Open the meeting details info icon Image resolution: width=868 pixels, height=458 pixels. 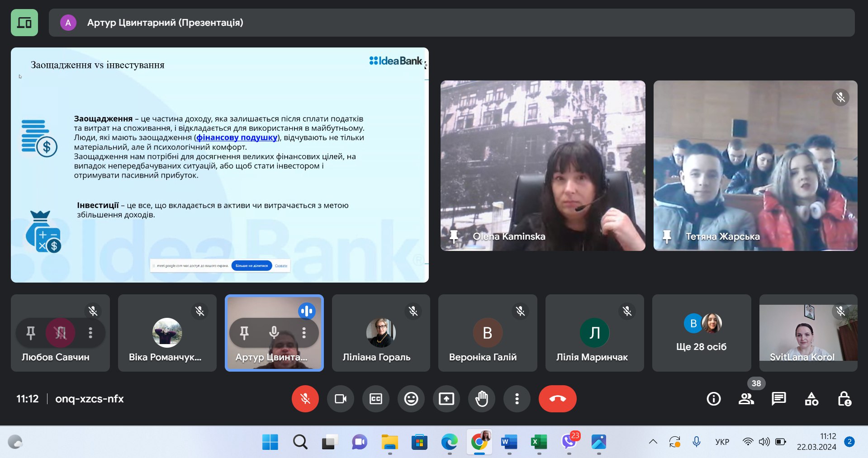(x=713, y=399)
